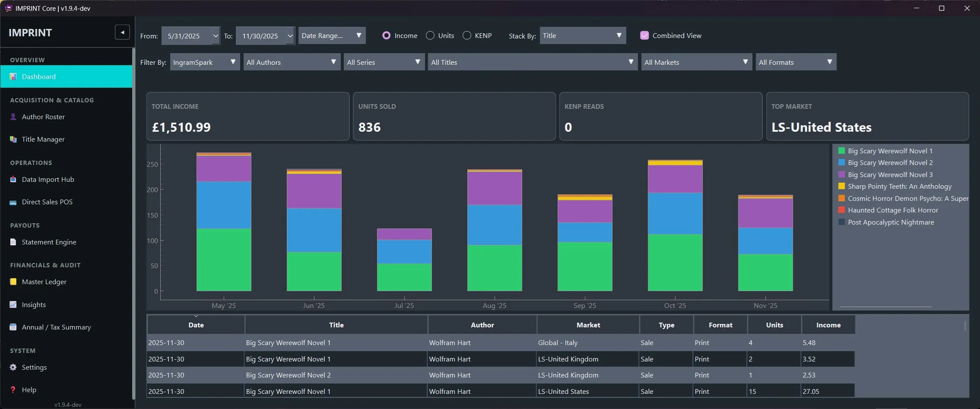The image size is (980, 409).
Task: Click Sharp Pointy Teeth yellow legend swatch
Action: [841, 186]
